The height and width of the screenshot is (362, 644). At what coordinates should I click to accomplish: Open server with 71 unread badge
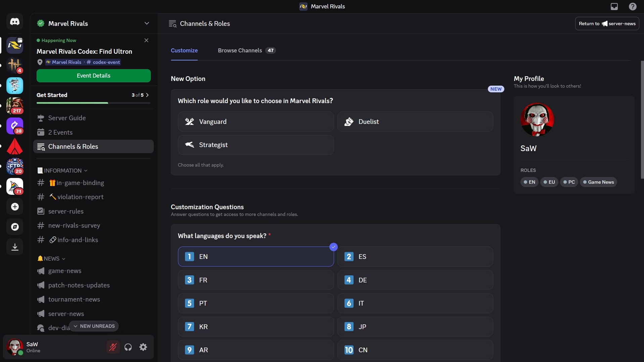tap(15, 186)
